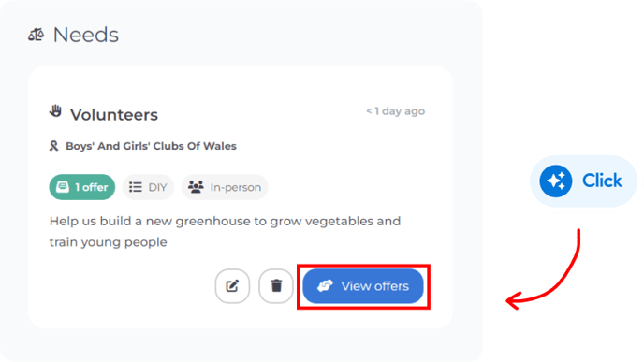Click the people icon in In-person tag

click(196, 187)
